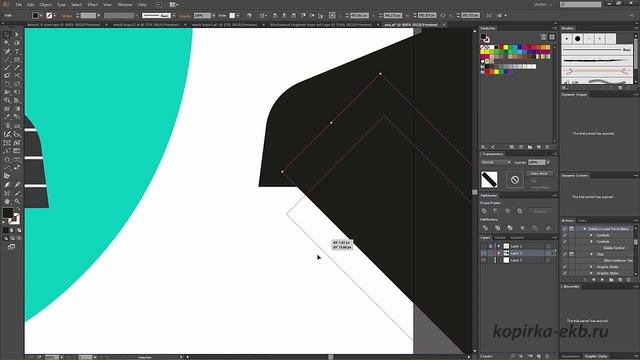This screenshot has width=640, height=360.
Task: Toggle checkmark of the Stop action row
Action: [564, 254]
